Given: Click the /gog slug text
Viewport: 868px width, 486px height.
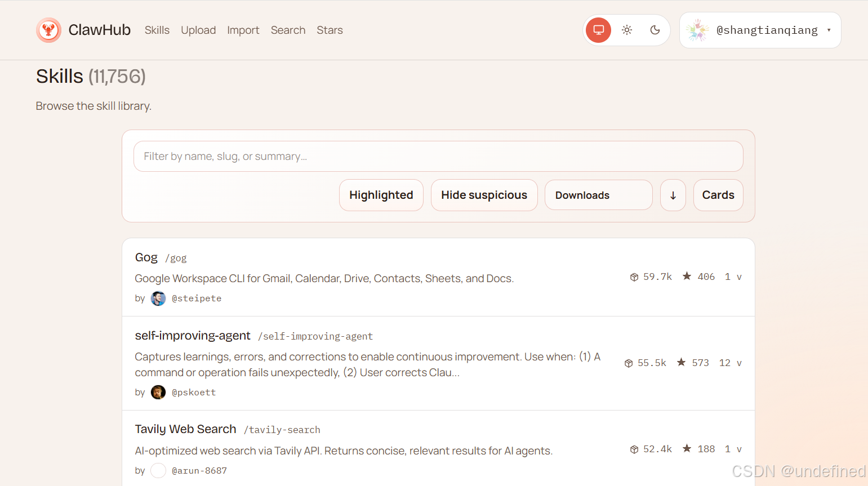Looking at the screenshot, I should point(176,258).
